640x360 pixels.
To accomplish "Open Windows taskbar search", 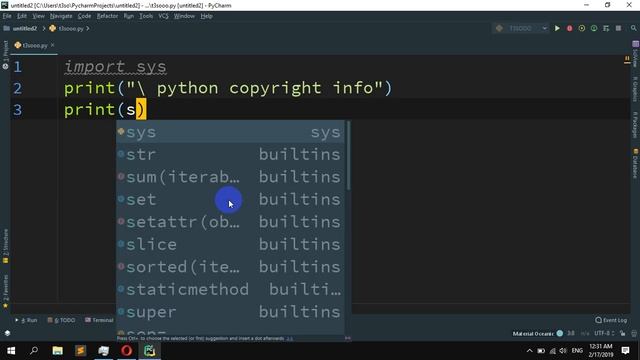I will 34,351.
